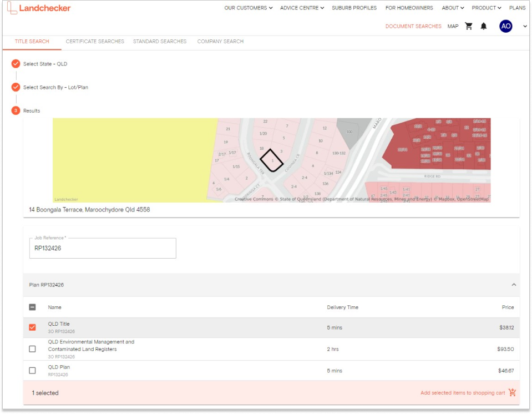
Task: Open Document Searches link
Action: click(413, 26)
